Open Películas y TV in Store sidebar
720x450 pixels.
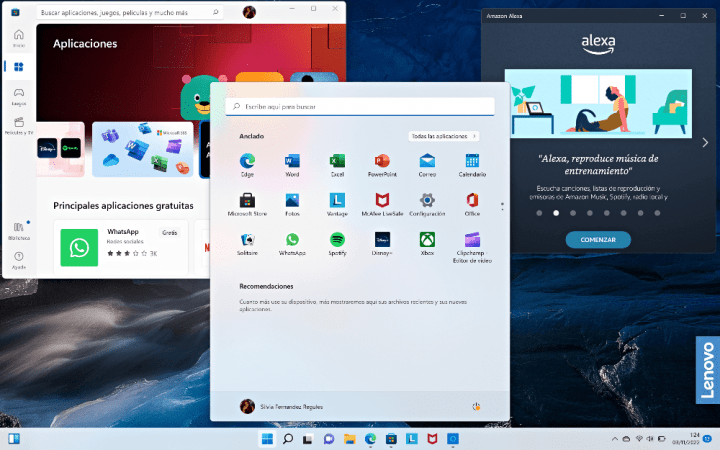pos(19,125)
